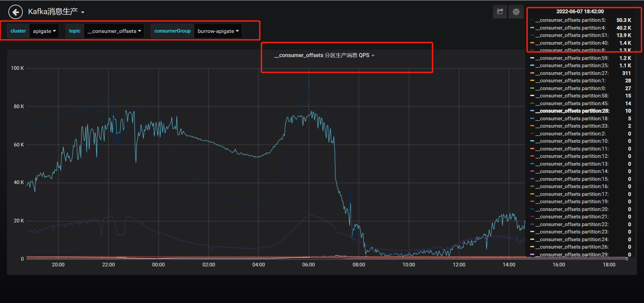Open dashboard settings gear icon
Image resolution: width=644 pixels, height=303 pixels.
click(x=516, y=12)
